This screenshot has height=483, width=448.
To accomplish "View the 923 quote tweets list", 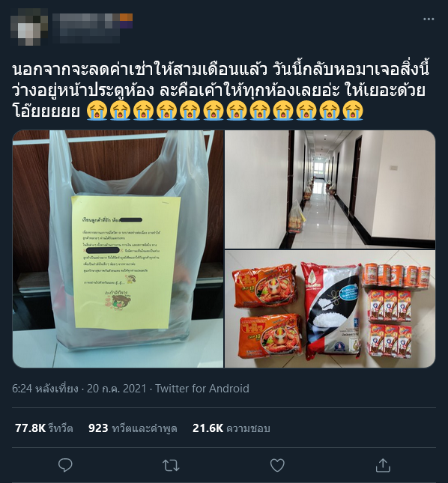I will [x=133, y=428].
